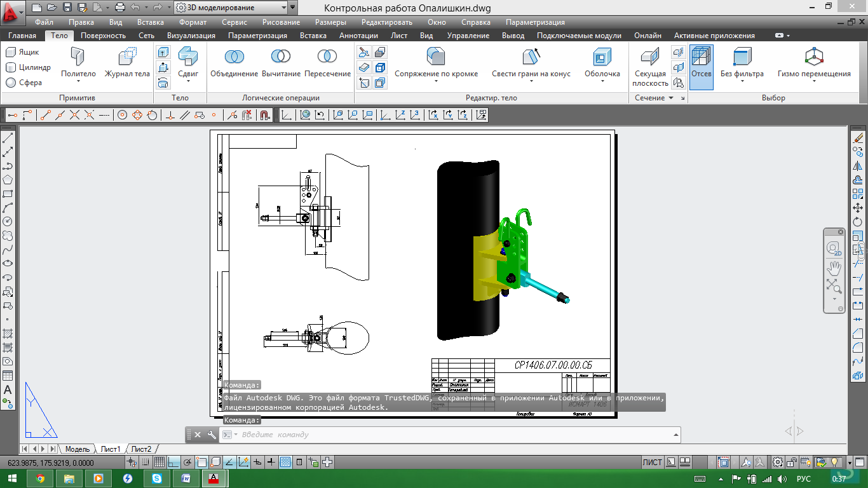
Task: Click the Snap to Center circle icon
Action: pos(122,115)
